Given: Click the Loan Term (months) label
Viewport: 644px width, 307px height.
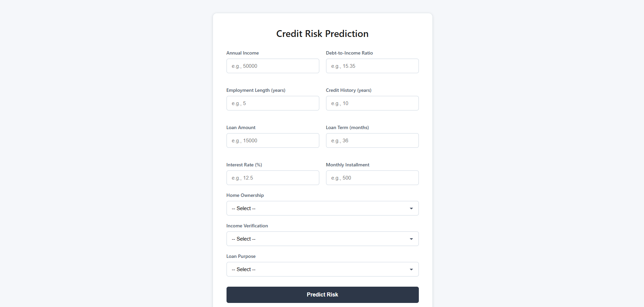Looking at the screenshot, I should [347, 127].
